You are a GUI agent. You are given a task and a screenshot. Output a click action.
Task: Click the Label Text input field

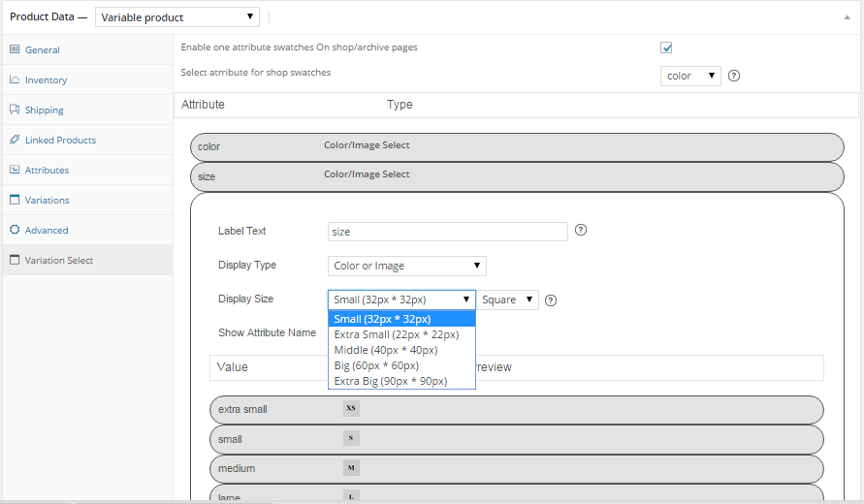tap(447, 232)
